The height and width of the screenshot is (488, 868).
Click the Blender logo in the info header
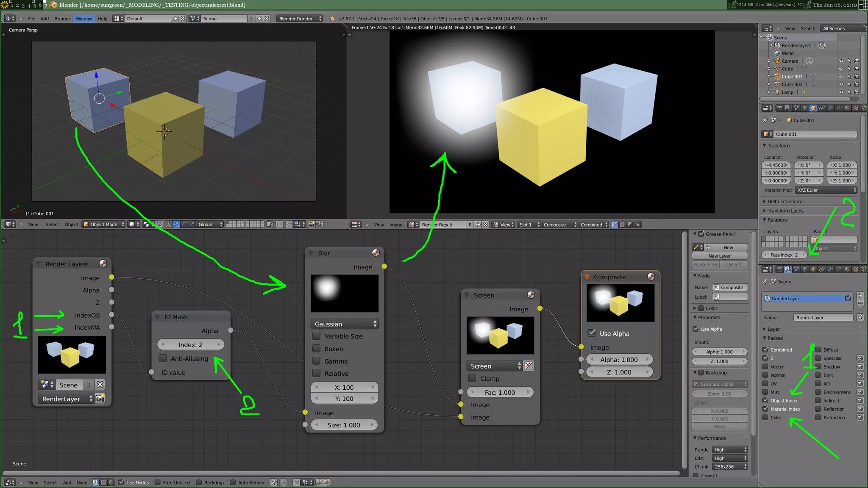coord(332,19)
